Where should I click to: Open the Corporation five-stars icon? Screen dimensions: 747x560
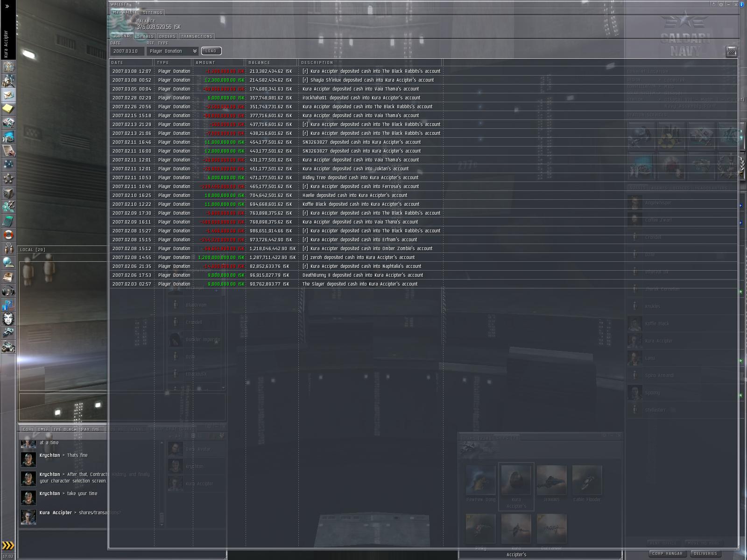coord(8,179)
